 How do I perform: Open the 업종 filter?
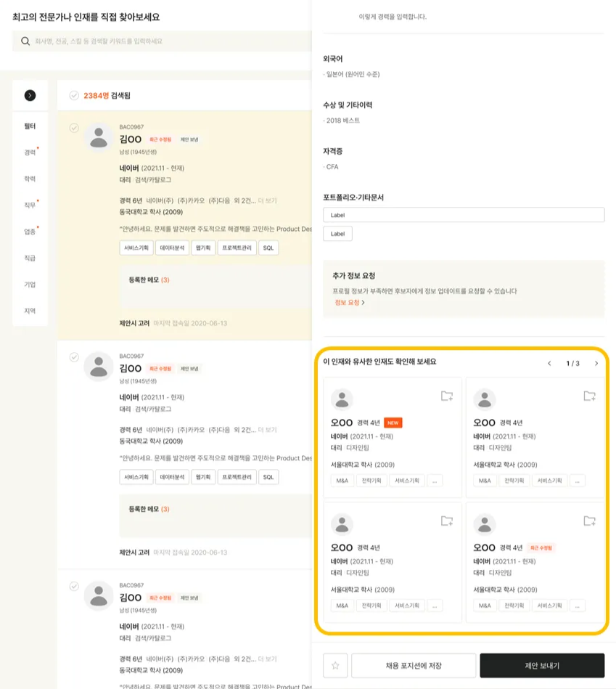point(30,232)
